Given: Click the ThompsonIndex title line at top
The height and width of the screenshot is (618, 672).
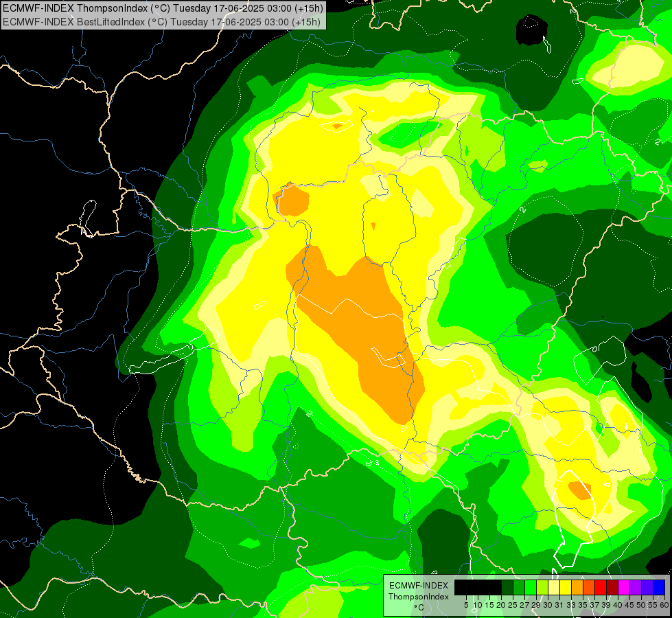Looking at the screenshot, I should point(163,8).
